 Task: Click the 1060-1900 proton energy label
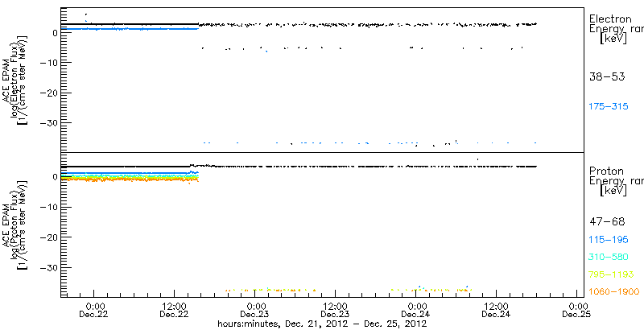click(614, 292)
